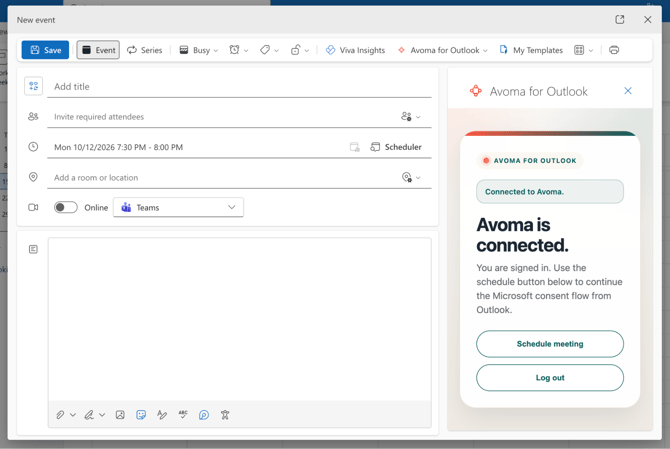Close the Avoma for Outlook pane
Screen dimensions: 670x449
(628, 91)
